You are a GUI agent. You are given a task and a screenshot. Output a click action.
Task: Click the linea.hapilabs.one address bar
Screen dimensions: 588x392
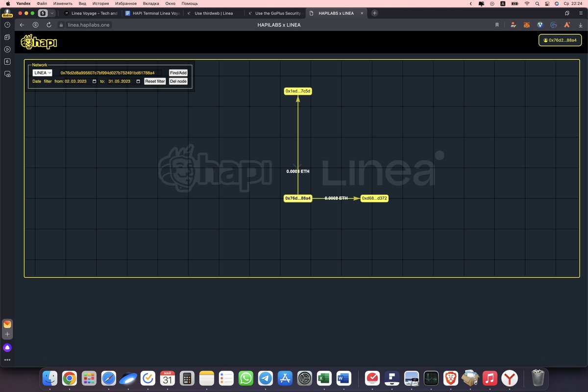pos(85,24)
